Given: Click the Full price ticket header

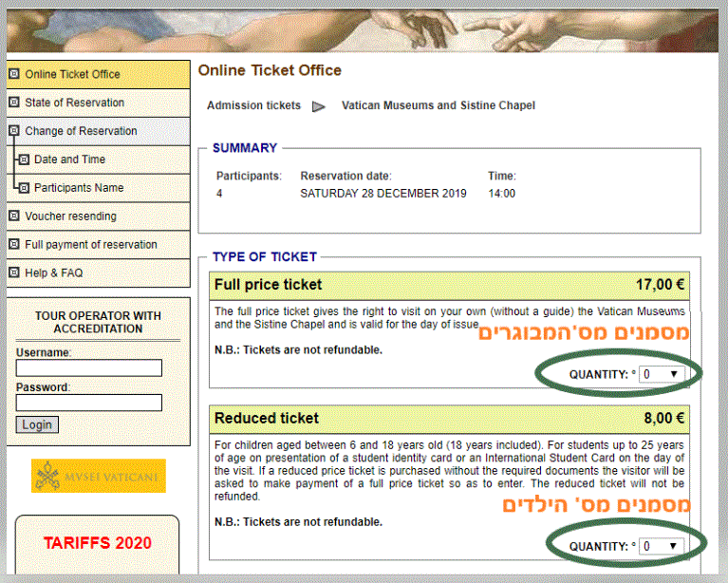Looking at the screenshot, I should tap(450, 285).
